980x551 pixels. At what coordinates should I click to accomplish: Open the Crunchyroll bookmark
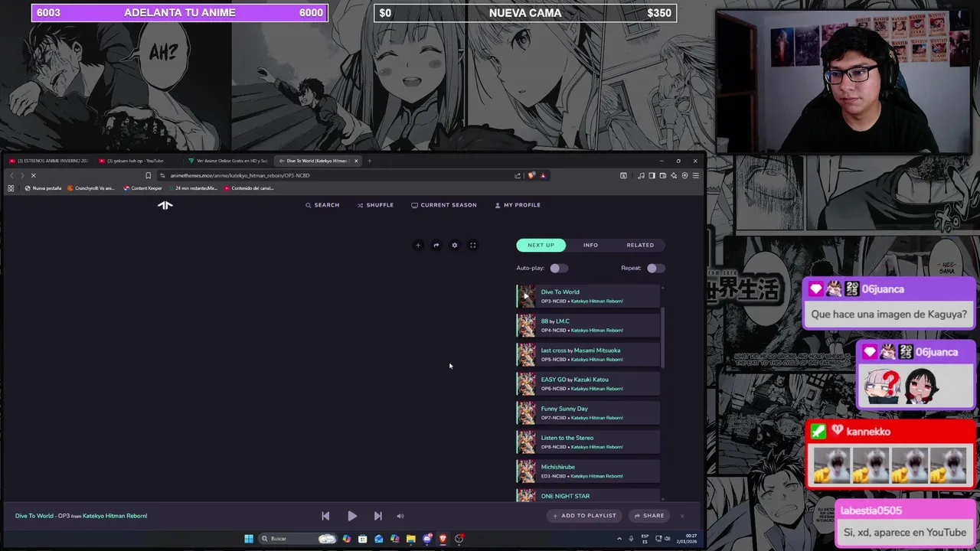pyautogui.click(x=91, y=188)
